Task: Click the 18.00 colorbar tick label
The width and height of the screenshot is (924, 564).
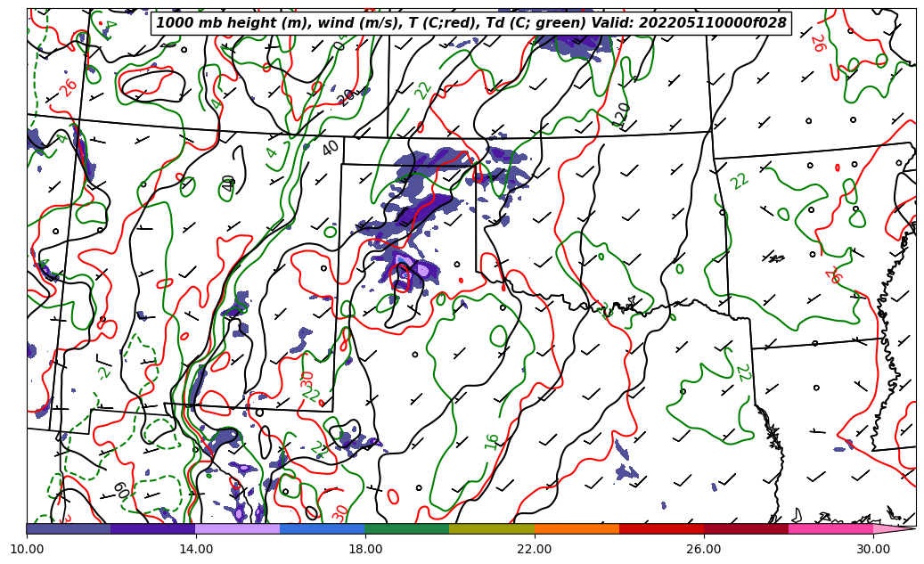Action: click(x=365, y=550)
